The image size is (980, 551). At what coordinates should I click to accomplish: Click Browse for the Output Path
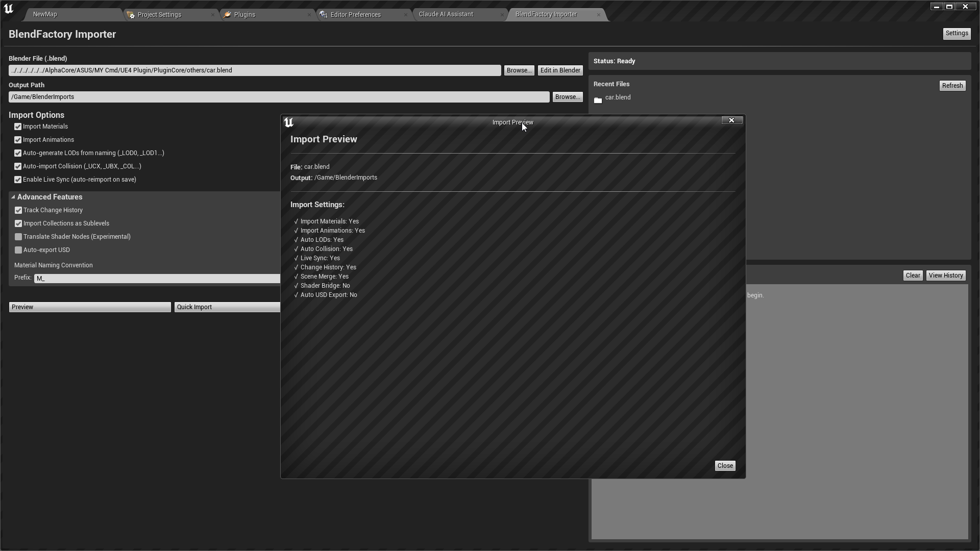[x=568, y=97]
